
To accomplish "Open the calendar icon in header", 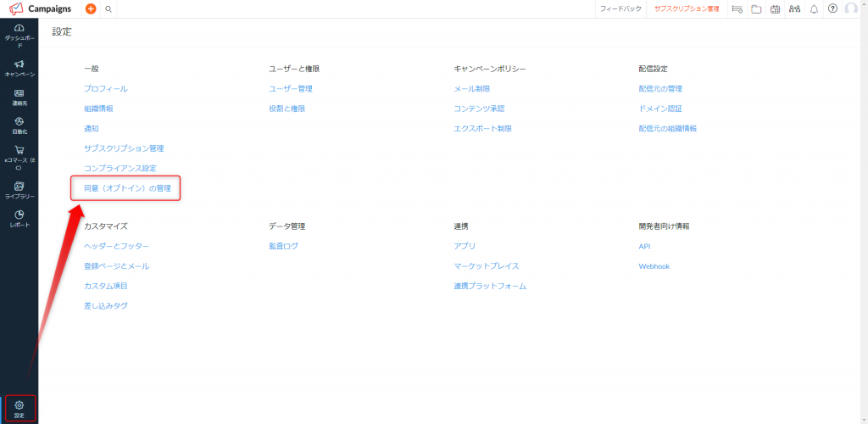I will 775,8.
